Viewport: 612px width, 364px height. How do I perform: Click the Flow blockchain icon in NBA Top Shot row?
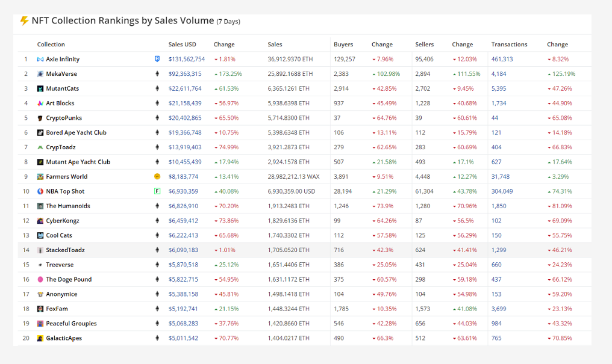pyautogui.click(x=157, y=191)
